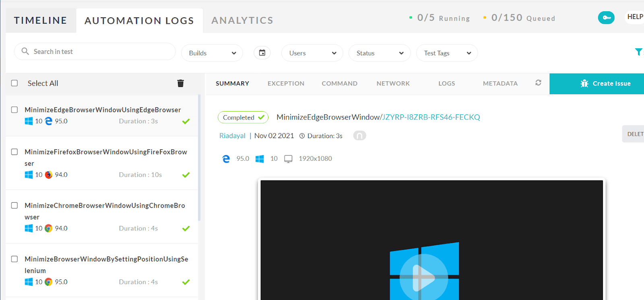Expand the Builds dropdown
644x300 pixels.
[212, 53]
